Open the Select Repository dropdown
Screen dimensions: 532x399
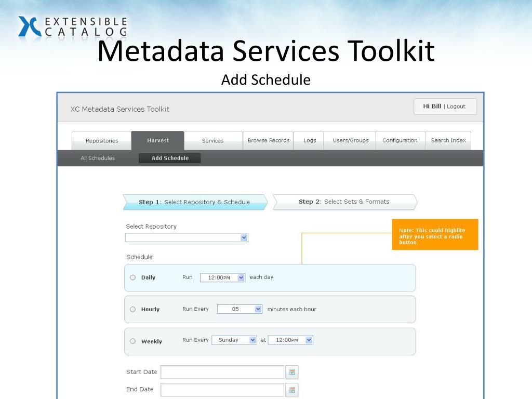click(187, 237)
